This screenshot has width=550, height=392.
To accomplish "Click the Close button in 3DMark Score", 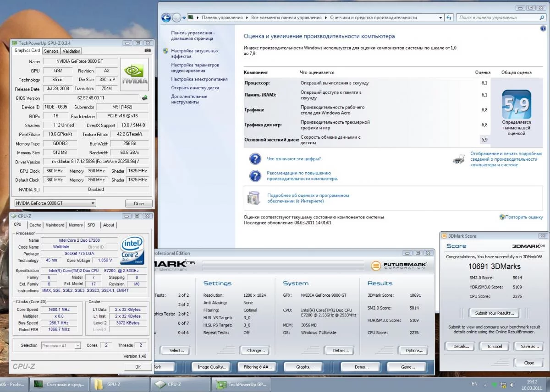I will 529,363.
